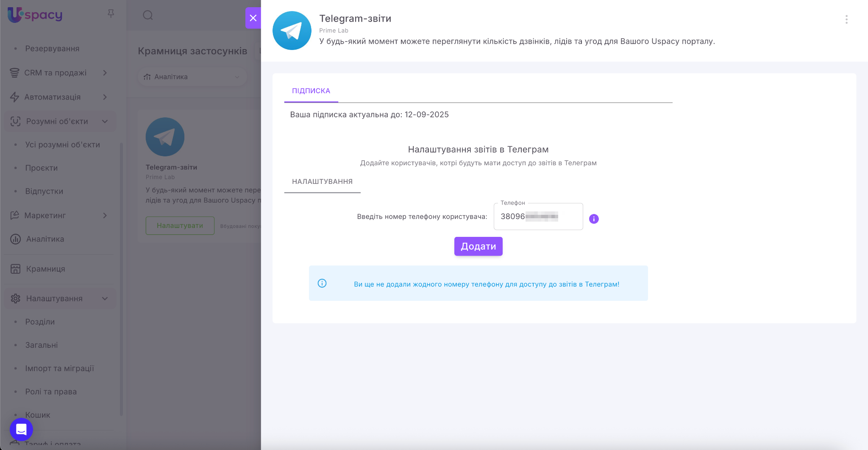Image resolution: width=868 pixels, height=450 pixels.
Task: Click the Uspacy logo
Action: (x=35, y=15)
